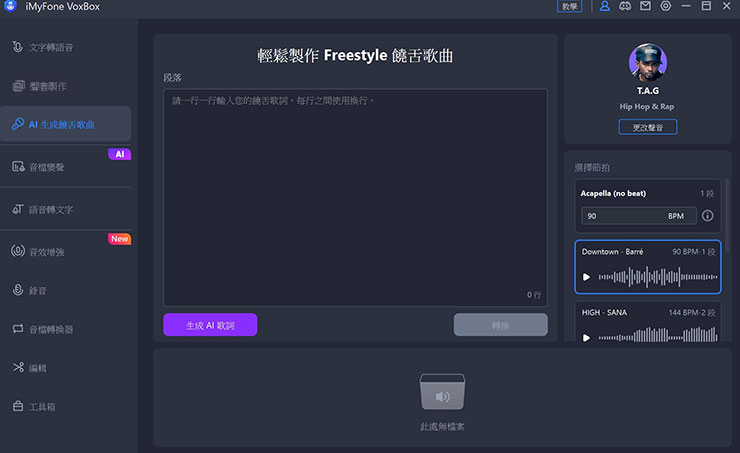Click the 144 BPM-2 段 label
Image resolution: width=740 pixels, height=453 pixels.
(692, 312)
